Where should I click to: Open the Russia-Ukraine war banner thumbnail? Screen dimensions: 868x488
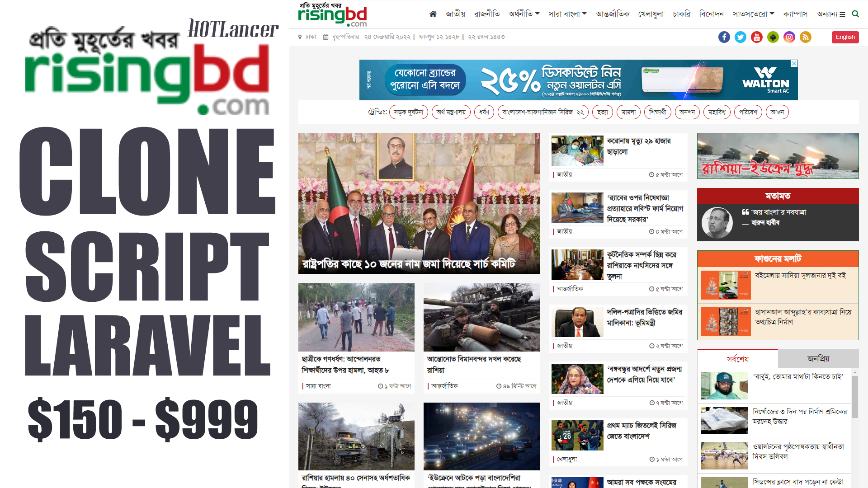(x=778, y=156)
